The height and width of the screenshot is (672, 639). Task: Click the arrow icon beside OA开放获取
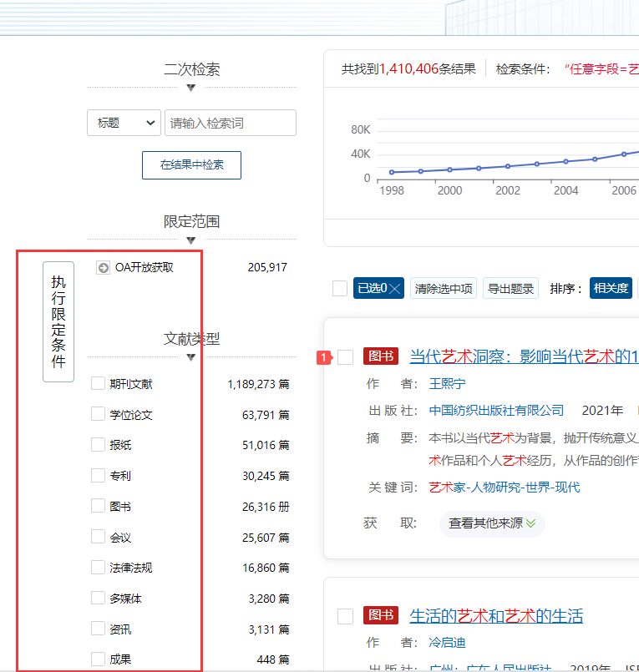(104, 268)
